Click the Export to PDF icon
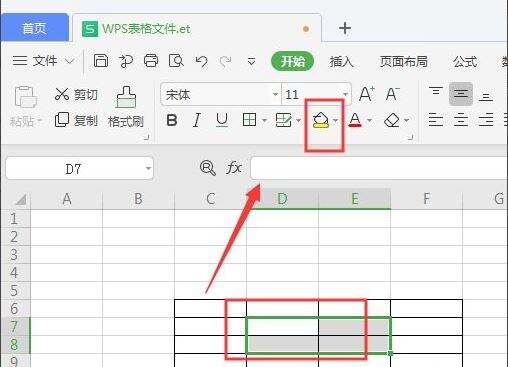The image size is (508, 367). 126,61
